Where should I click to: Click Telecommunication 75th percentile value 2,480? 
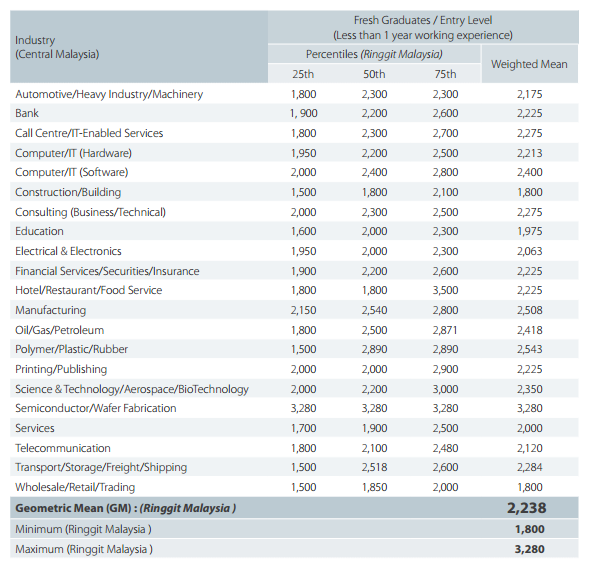click(445, 448)
